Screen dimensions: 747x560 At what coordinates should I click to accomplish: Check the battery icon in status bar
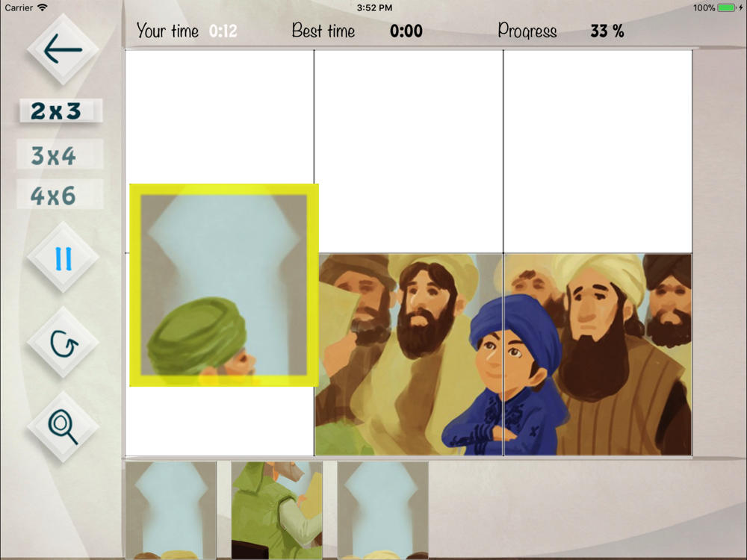coord(728,7)
